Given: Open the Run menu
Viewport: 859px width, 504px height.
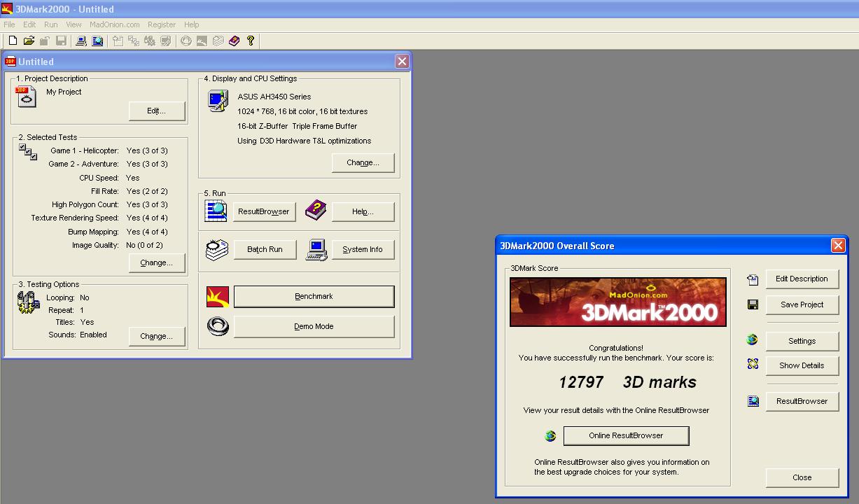Looking at the screenshot, I should (x=51, y=24).
